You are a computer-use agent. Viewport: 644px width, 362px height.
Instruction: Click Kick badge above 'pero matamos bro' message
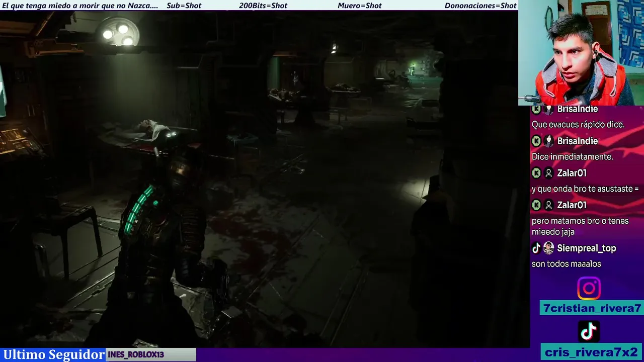click(x=536, y=205)
